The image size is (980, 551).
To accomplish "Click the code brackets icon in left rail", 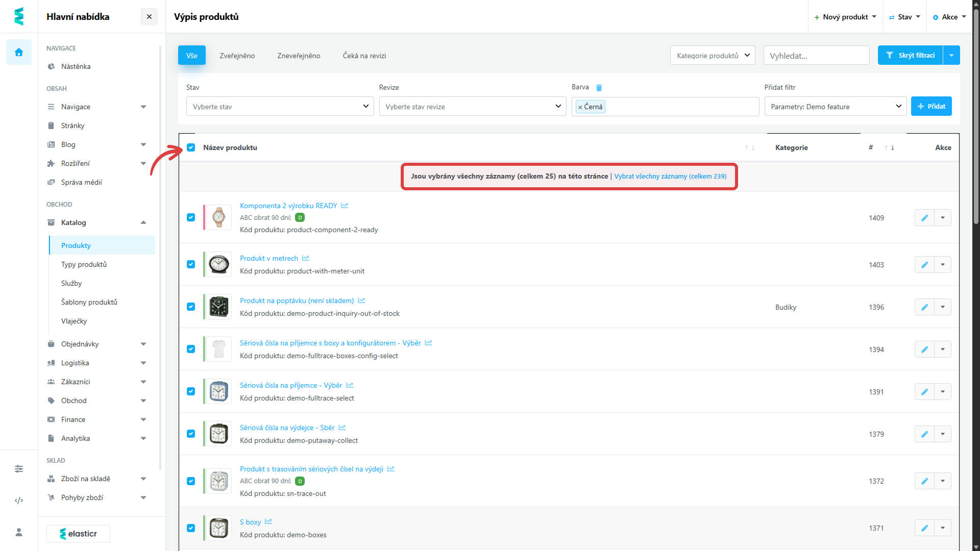I will point(19,500).
